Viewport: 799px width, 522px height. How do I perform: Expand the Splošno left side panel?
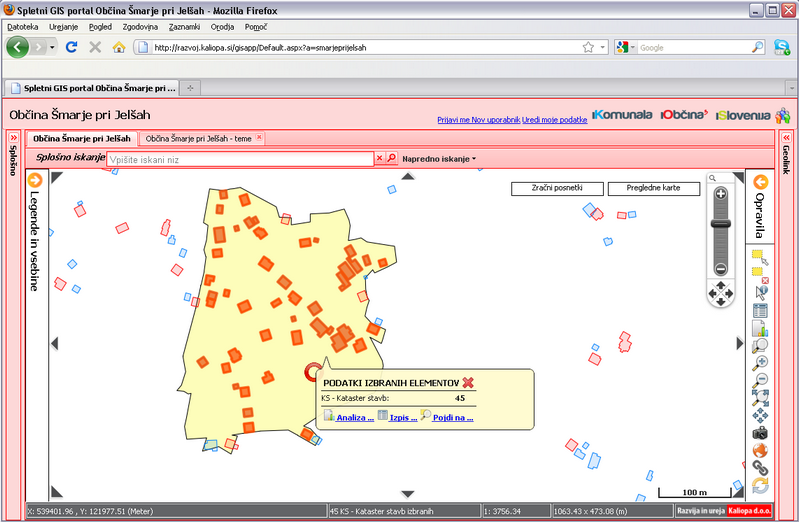coord(13,137)
